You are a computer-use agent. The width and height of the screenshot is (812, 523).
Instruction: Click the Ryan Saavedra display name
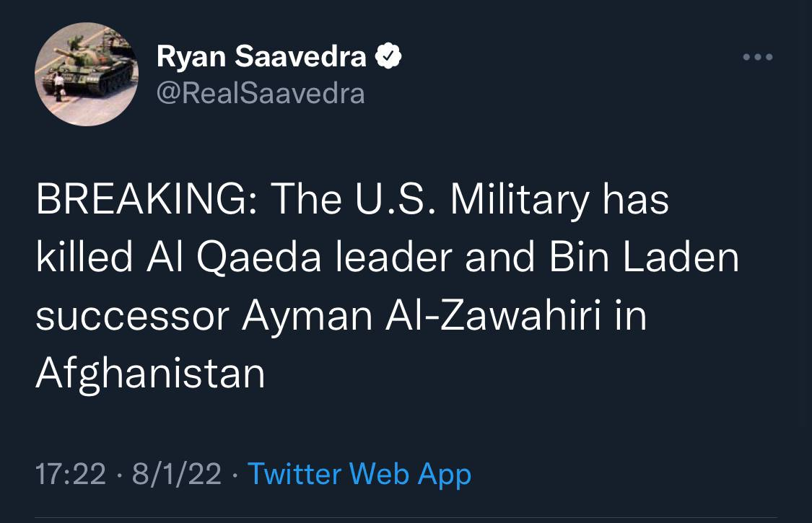tap(262, 57)
